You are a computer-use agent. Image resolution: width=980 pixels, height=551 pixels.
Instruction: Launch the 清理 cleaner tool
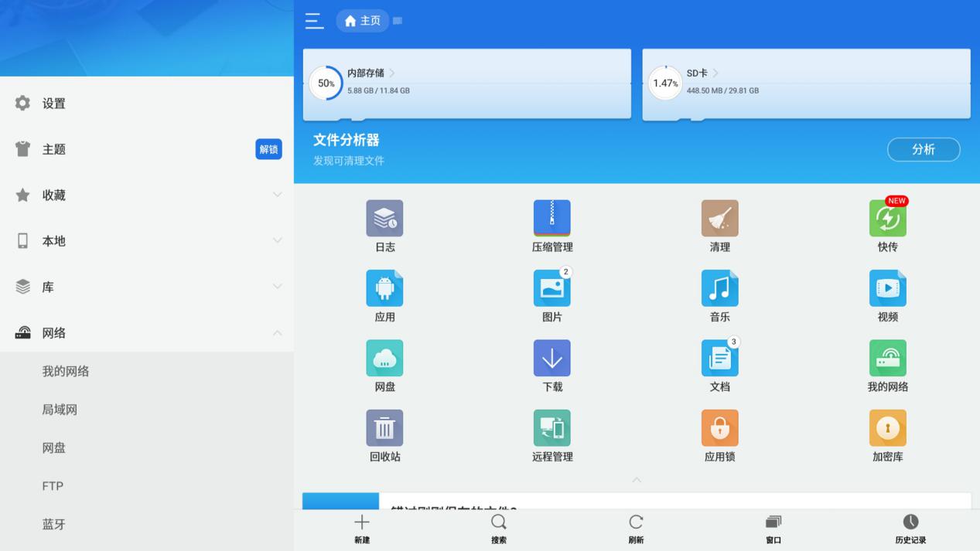coord(720,218)
